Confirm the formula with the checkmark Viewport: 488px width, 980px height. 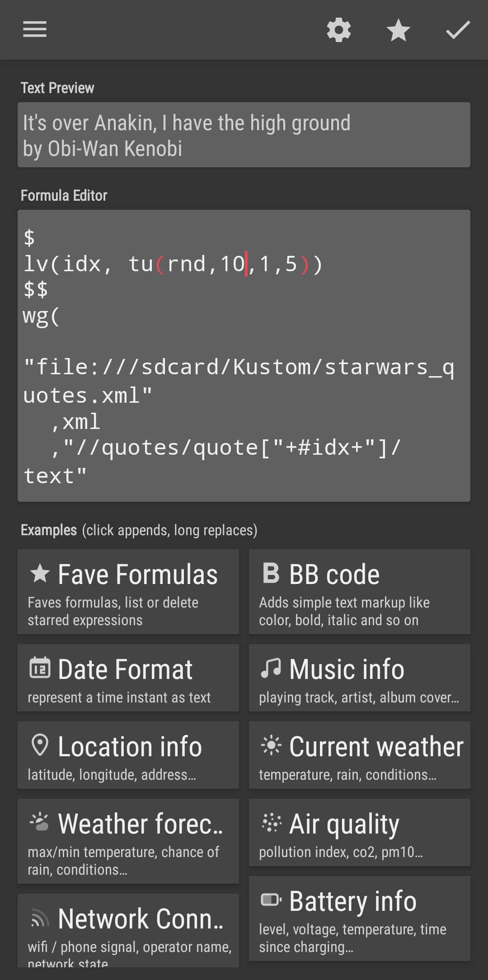point(458,30)
